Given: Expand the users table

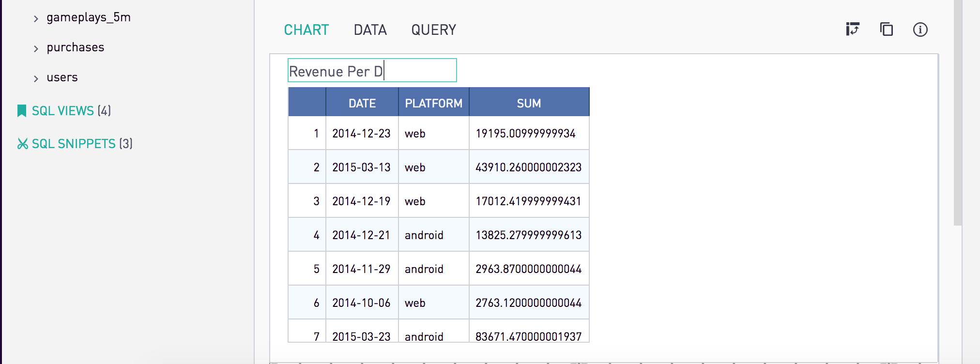Looking at the screenshot, I should [x=36, y=78].
